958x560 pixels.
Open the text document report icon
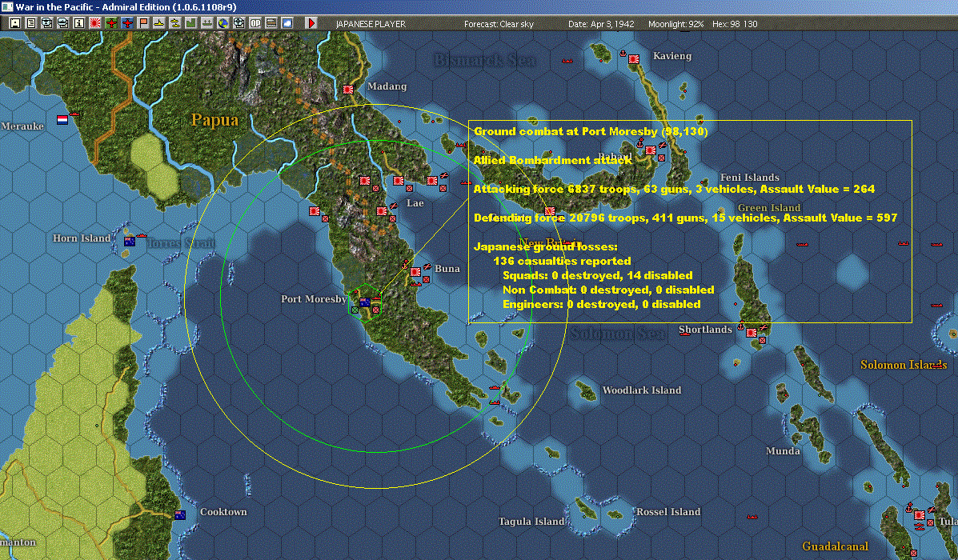31,23
